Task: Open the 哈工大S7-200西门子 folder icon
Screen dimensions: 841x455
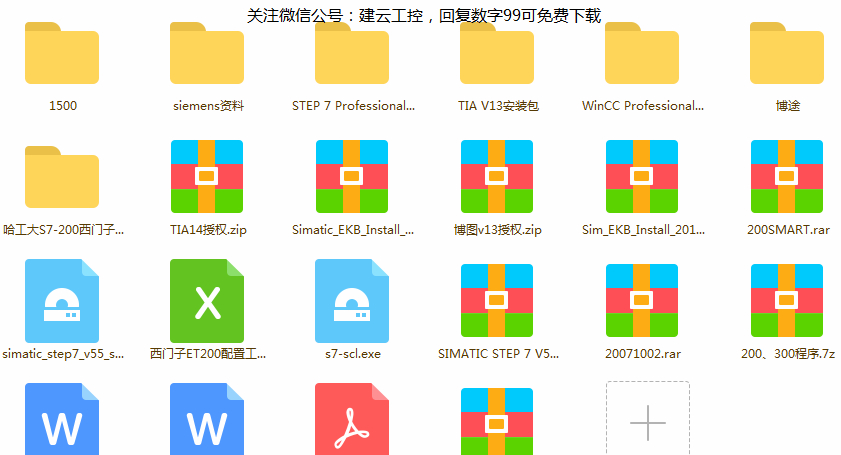Action: 62,177
